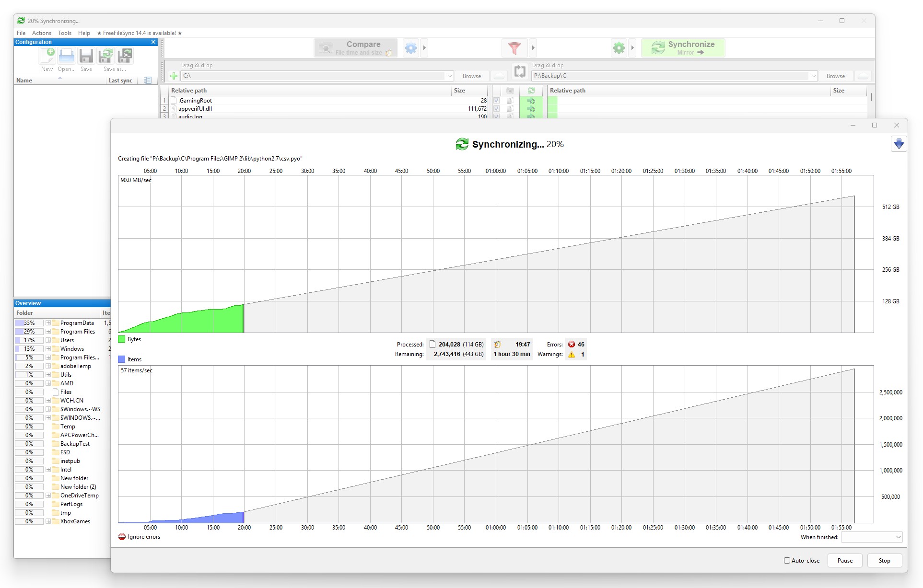This screenshot has height=588, width=923.
Task: Uncheck the .GamingRoot row checkbox
Action: click(x=497, y=101)
